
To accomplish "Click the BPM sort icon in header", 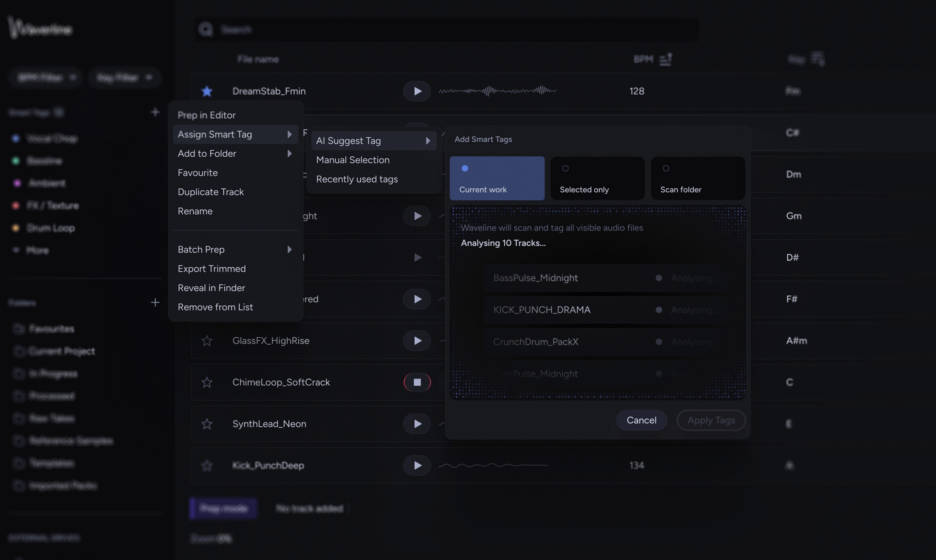I will 665,59.
